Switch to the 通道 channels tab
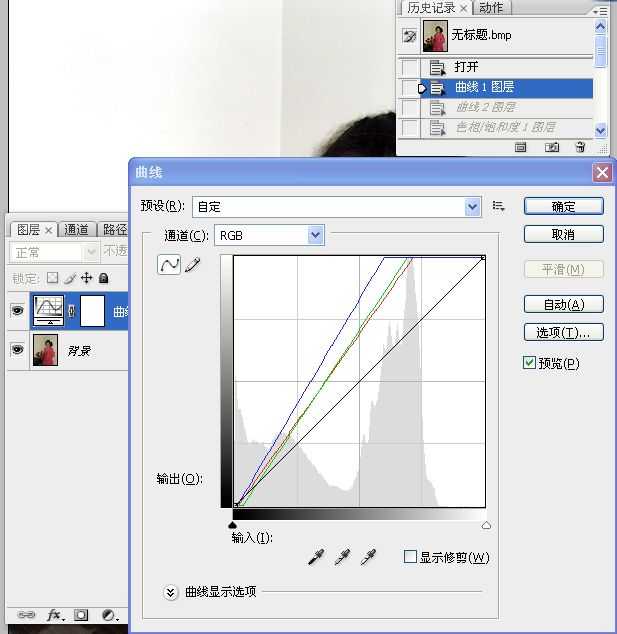The width and height of the screenshot is (617, 634). 76,229
